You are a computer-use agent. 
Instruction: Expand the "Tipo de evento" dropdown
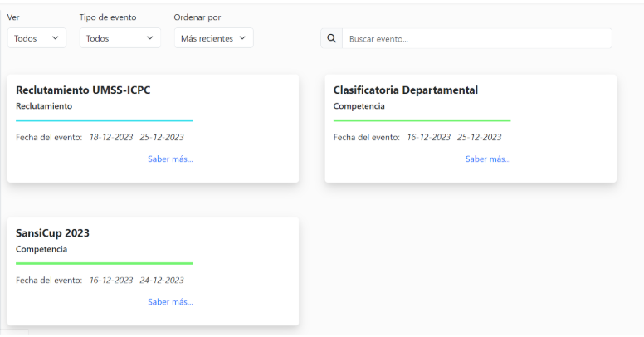120,38
